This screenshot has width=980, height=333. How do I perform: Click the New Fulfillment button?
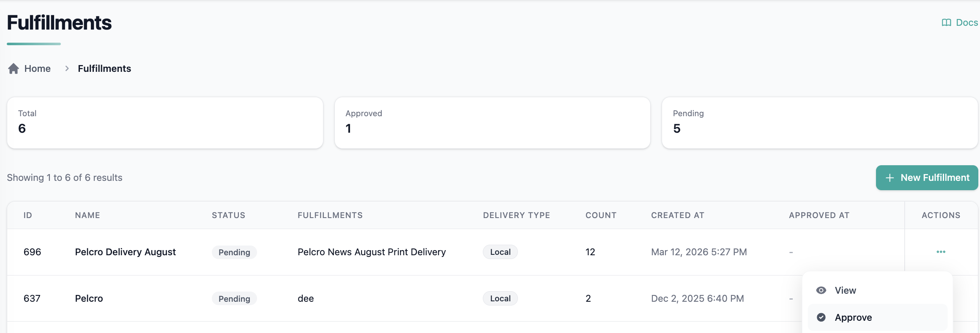927,178
